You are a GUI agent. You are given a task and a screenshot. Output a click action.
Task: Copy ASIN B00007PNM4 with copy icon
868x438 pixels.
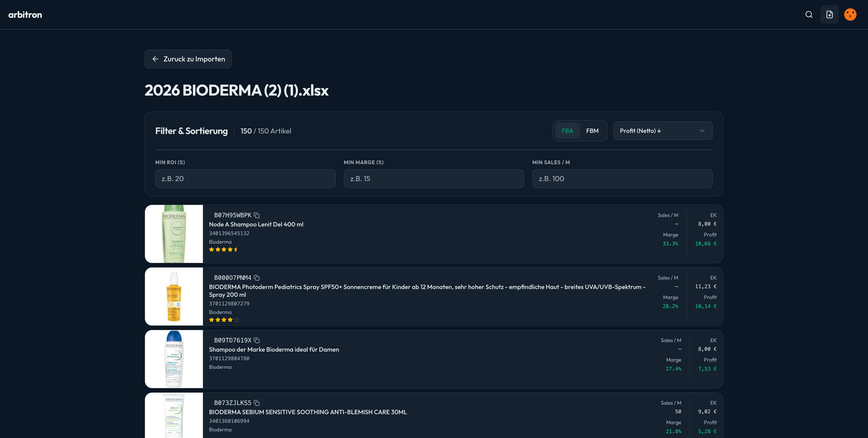pyautogui.click(x=256, y=278)
